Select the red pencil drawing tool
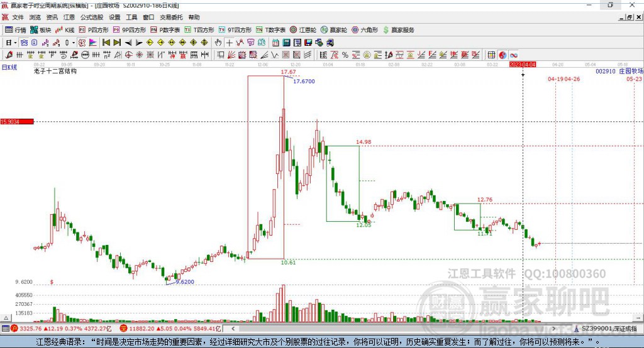This screenshot has width=644, height=348. 9,55
